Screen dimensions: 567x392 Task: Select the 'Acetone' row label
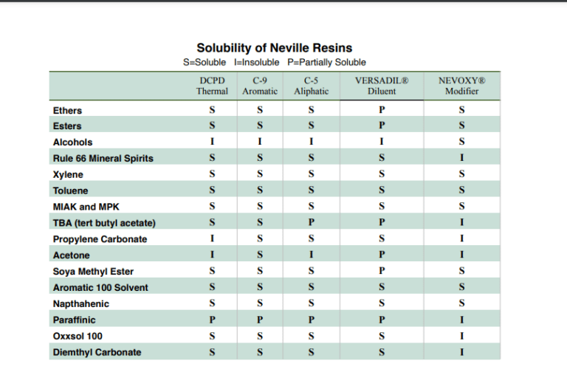coord(71,255)
